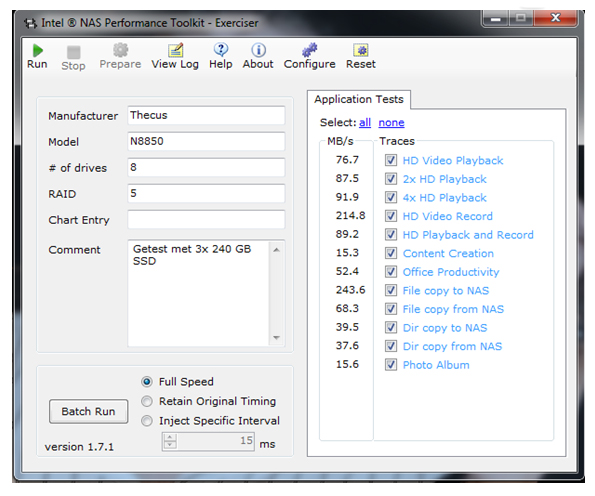Select the Full Speed radio button

coord(147,382)
